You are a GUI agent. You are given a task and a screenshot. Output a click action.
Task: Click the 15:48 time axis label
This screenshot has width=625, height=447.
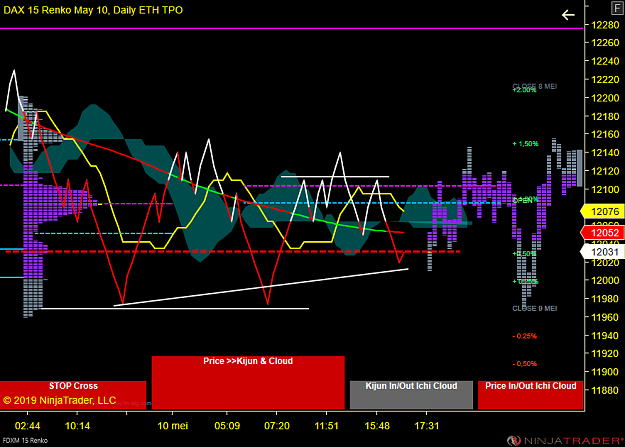click(x=377, y=426)
